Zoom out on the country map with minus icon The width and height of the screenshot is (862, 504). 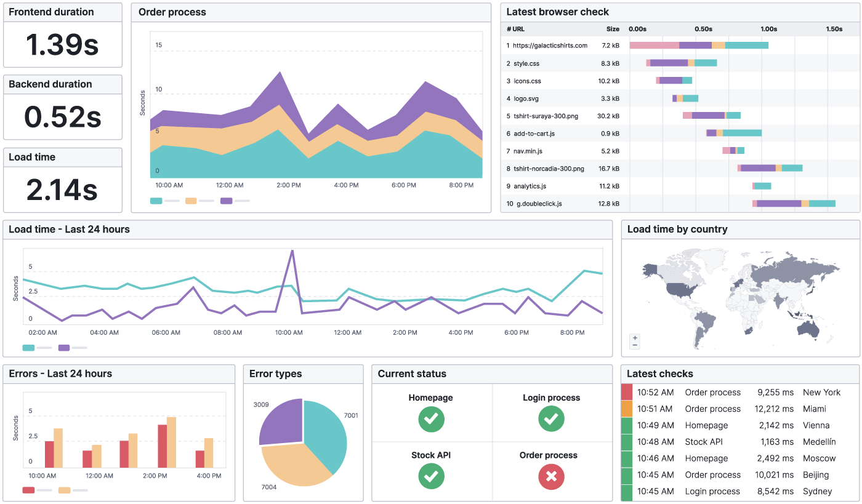click(x=634, y=345)
